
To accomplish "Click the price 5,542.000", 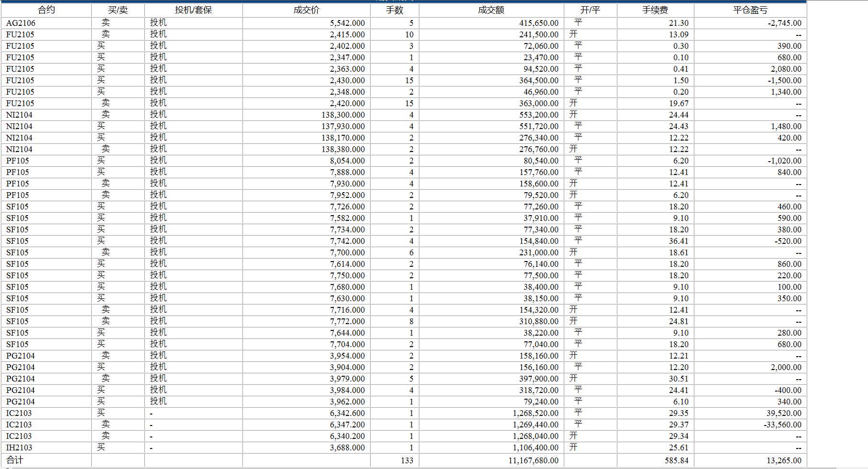I will 347,23.
